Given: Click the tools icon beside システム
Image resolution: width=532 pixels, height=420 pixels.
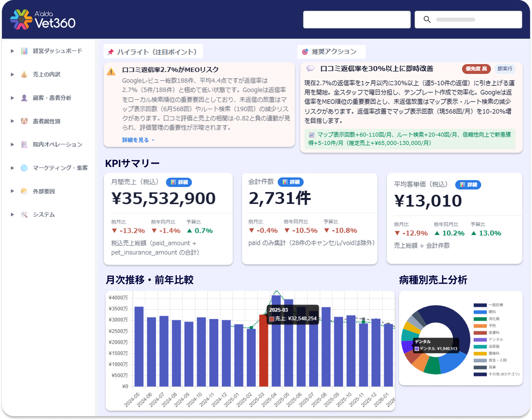Looking at the screenshot, I should tap(24, 215).
